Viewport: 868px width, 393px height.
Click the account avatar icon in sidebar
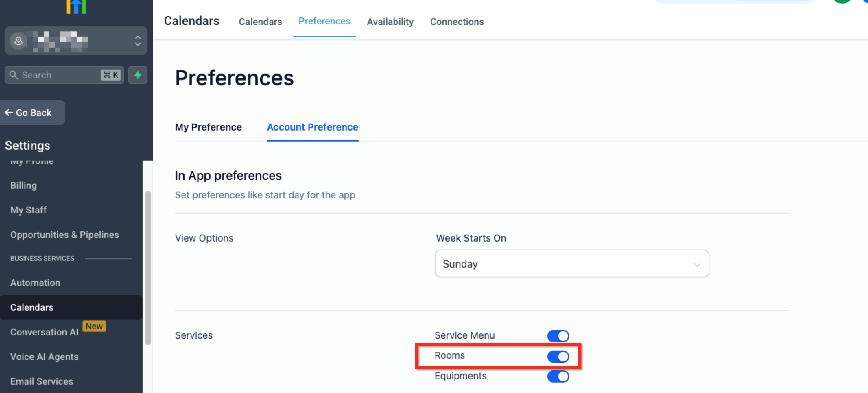pos(19,41)
